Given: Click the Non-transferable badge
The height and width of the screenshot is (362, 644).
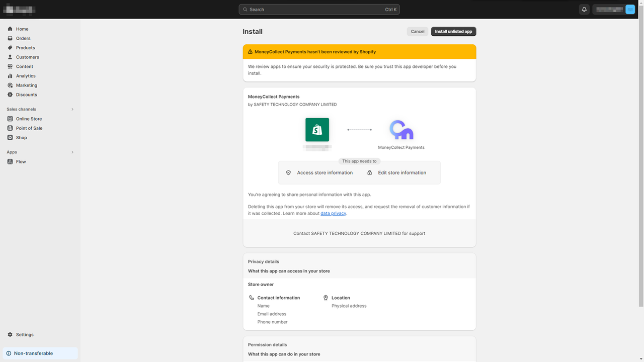Looking at the screenshot, I should pos(40,353).
